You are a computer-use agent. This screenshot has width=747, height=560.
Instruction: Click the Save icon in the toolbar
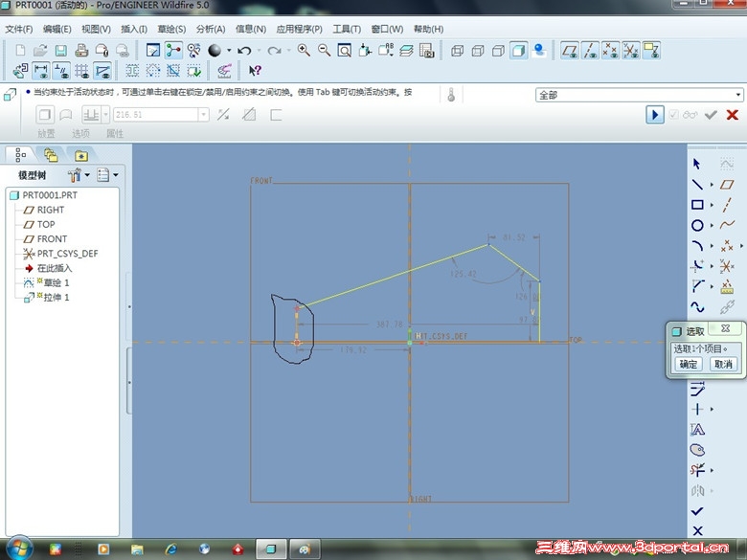tap(60, 51)
